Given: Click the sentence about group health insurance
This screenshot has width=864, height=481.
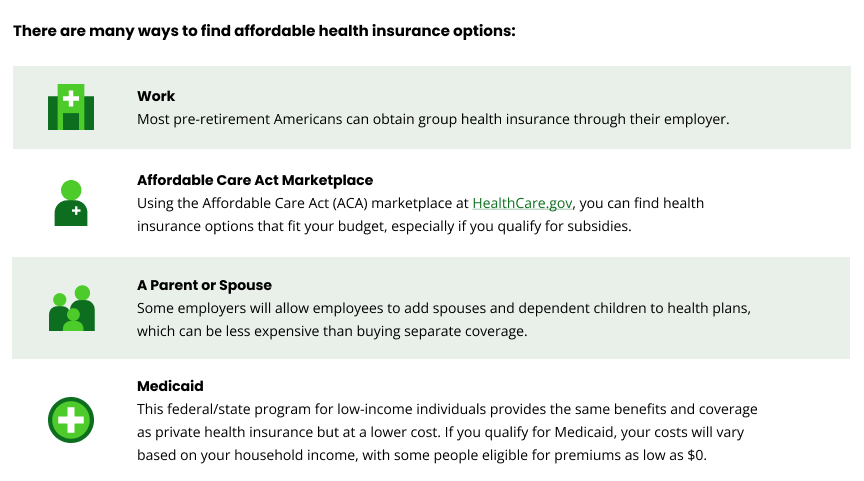Looking at the screenshot, I should [x=433, y=119].
